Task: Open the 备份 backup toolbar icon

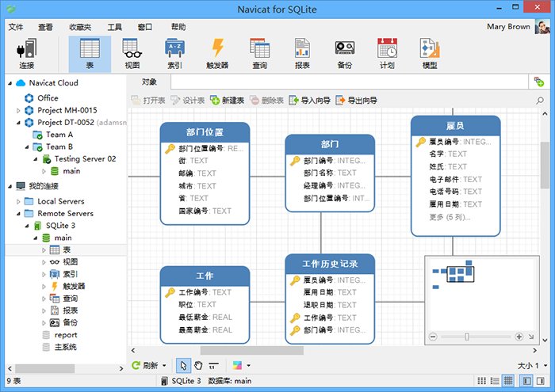Action: (344, 54)
